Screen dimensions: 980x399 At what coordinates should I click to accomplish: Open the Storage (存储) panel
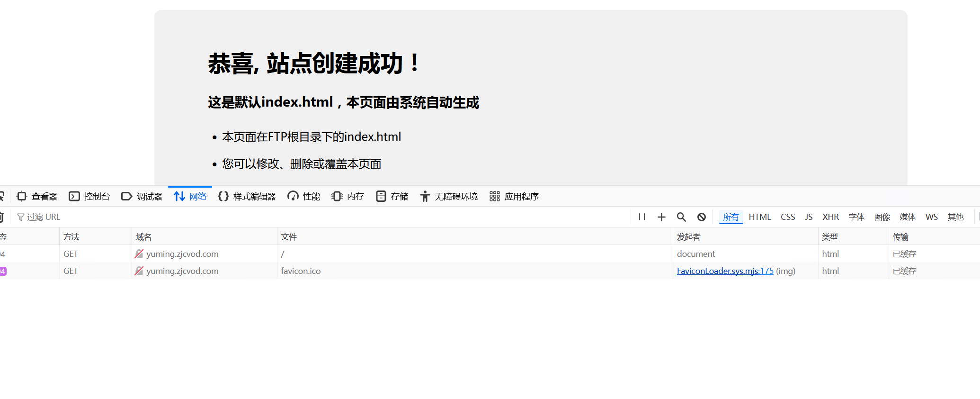click(392, 196)
